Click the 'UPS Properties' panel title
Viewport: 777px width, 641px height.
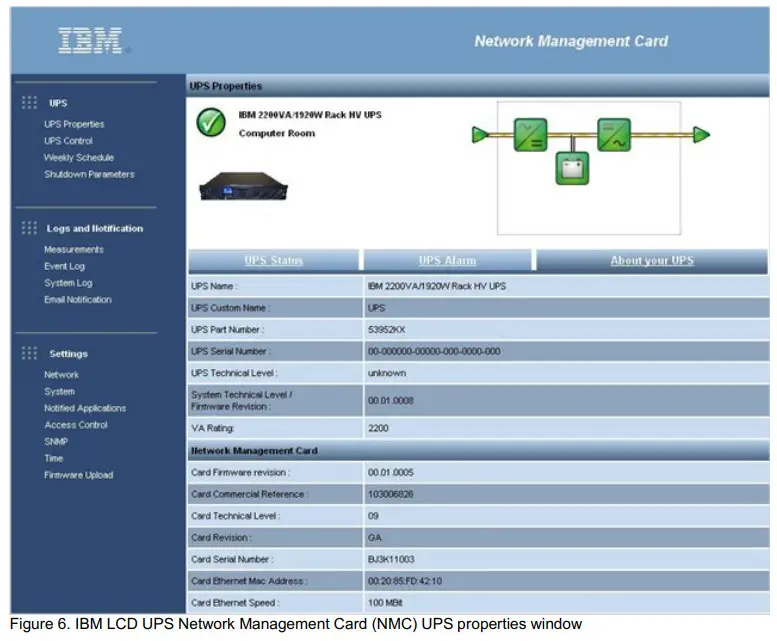[225, 86]
